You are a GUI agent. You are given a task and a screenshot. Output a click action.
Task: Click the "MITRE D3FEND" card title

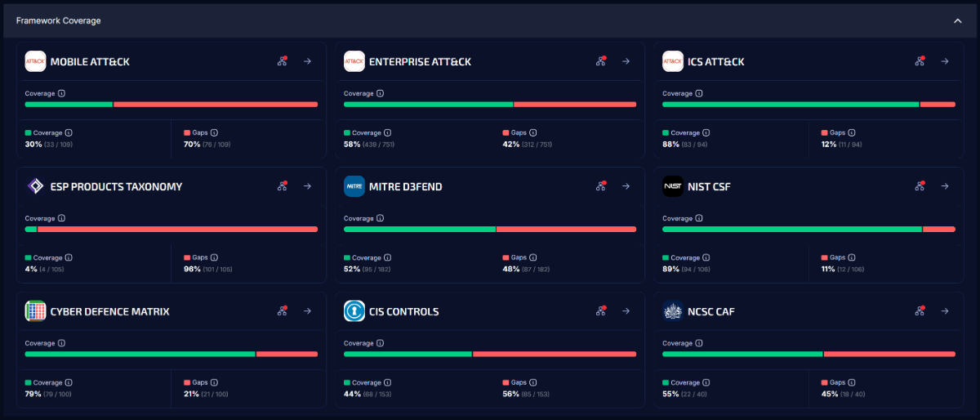[406, 186]
